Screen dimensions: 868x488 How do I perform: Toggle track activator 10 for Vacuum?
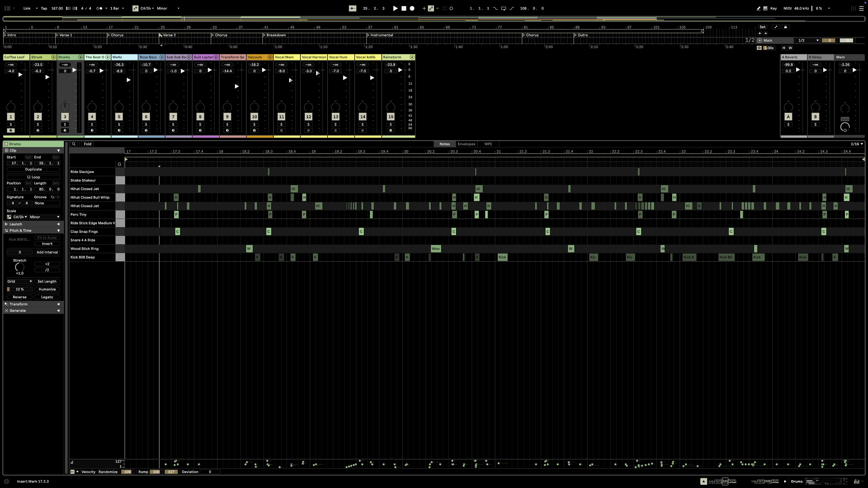(254, 117)
